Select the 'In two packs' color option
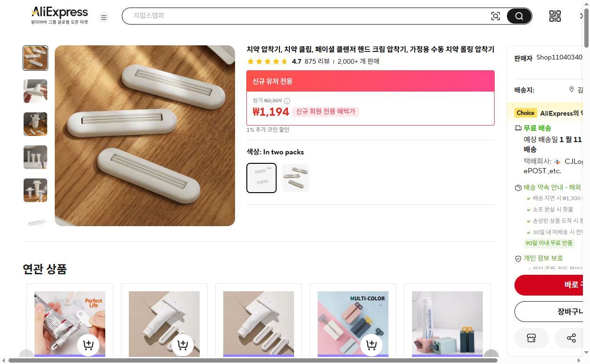 pos(261,178)
